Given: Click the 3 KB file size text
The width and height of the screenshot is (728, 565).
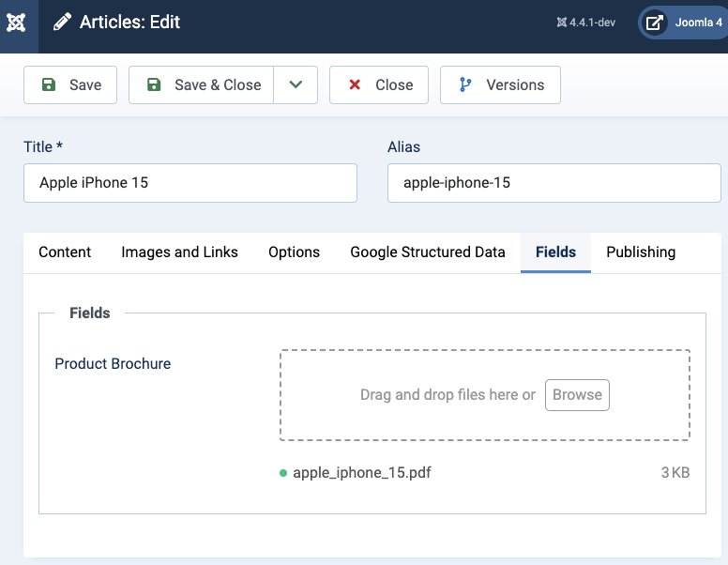Looking at the screenshot, I should click(x=675, y=472).
